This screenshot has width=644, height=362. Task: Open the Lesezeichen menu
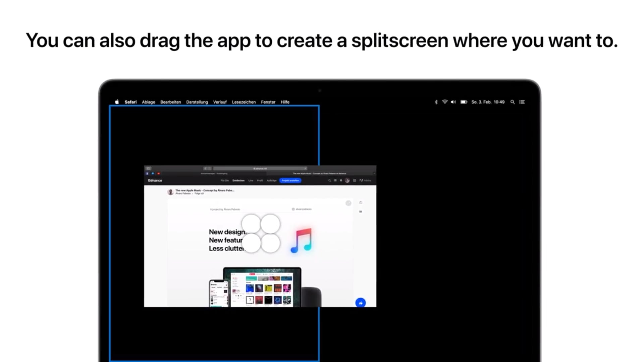point(244,102)
